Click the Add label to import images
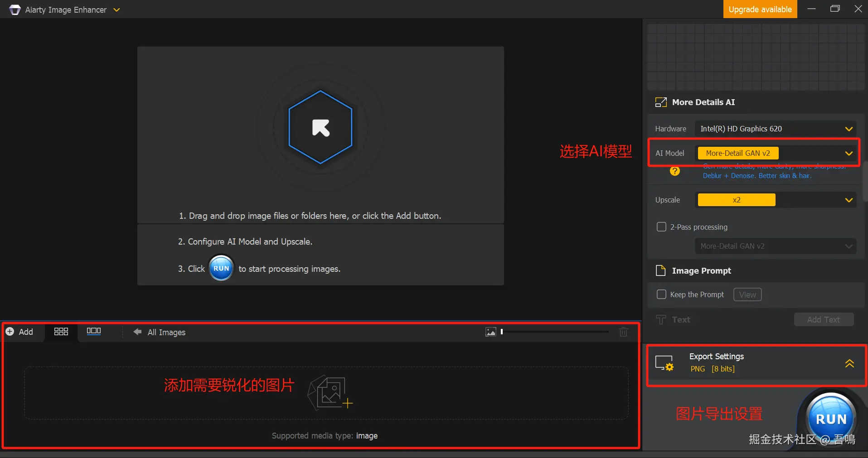 (x=26, y=332)
